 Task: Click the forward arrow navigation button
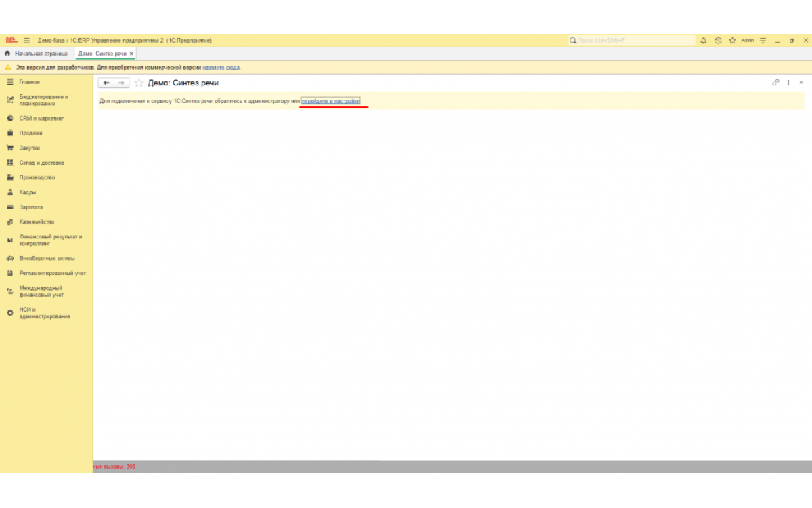click(x=121, y=83)
